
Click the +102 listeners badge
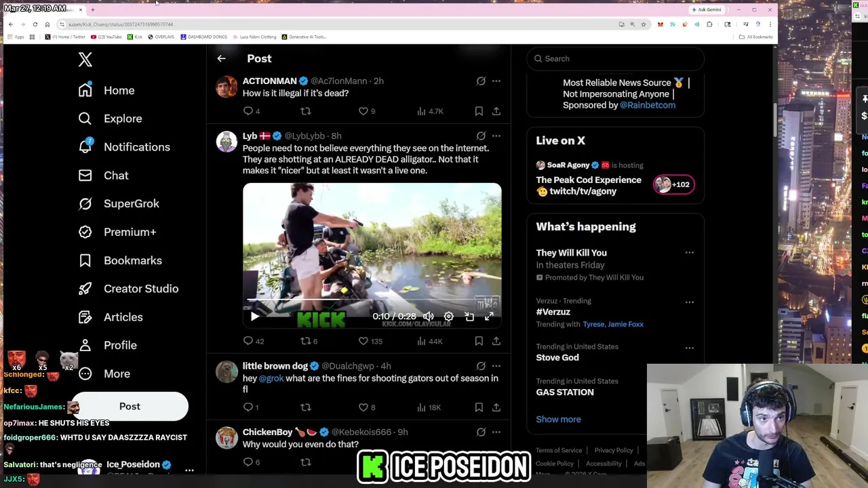click(673, 184)
